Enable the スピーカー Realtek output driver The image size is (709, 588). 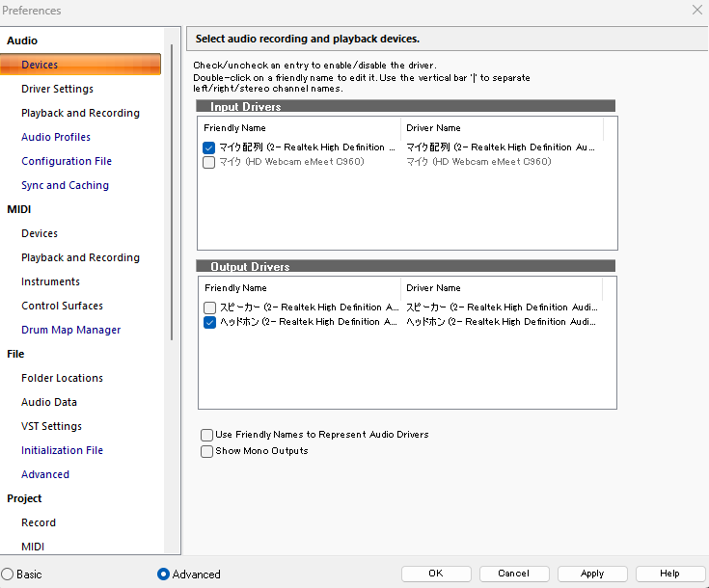(209, 307)
